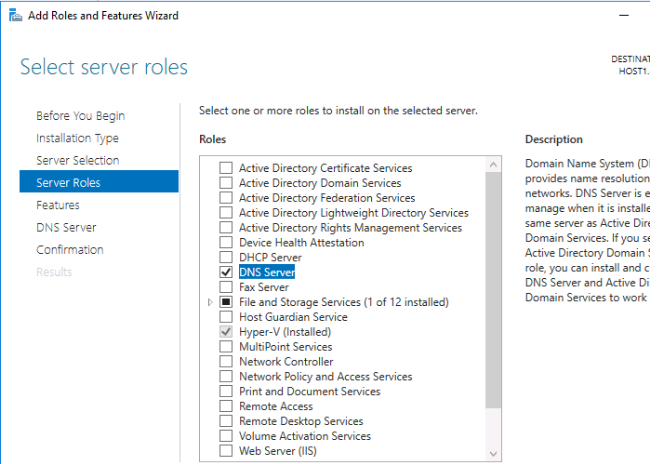Screen dimensions: 670x464
Task: Select the Web Server (IIS) label
Action: click(278, 451)
